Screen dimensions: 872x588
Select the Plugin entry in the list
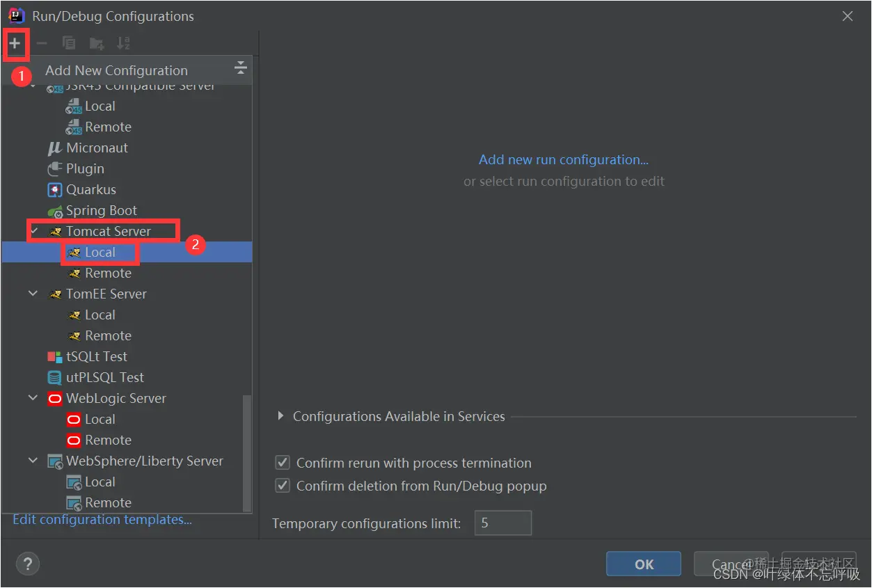coord(85,169)
